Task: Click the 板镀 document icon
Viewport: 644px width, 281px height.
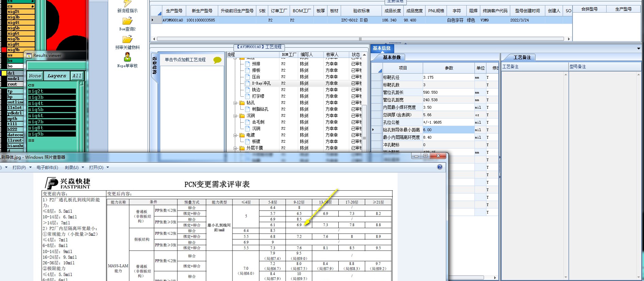Action: [x=247, y=141]
